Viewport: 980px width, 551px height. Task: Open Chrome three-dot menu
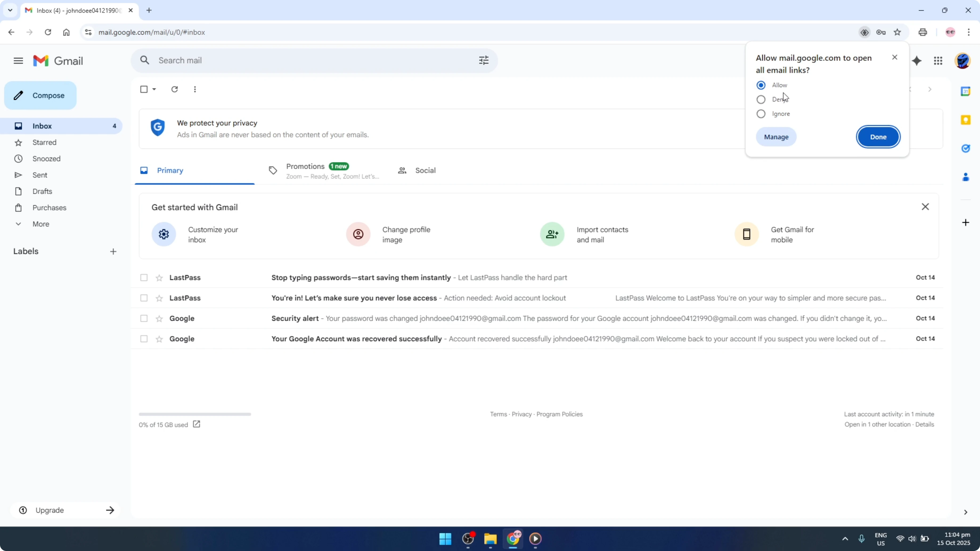[x=969, y=32]
